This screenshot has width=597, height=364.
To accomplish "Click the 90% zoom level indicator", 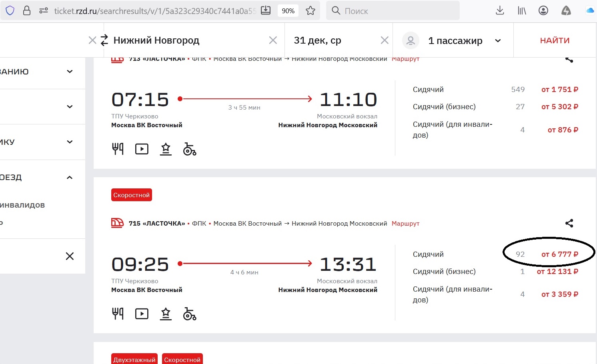I will [288, 11].
